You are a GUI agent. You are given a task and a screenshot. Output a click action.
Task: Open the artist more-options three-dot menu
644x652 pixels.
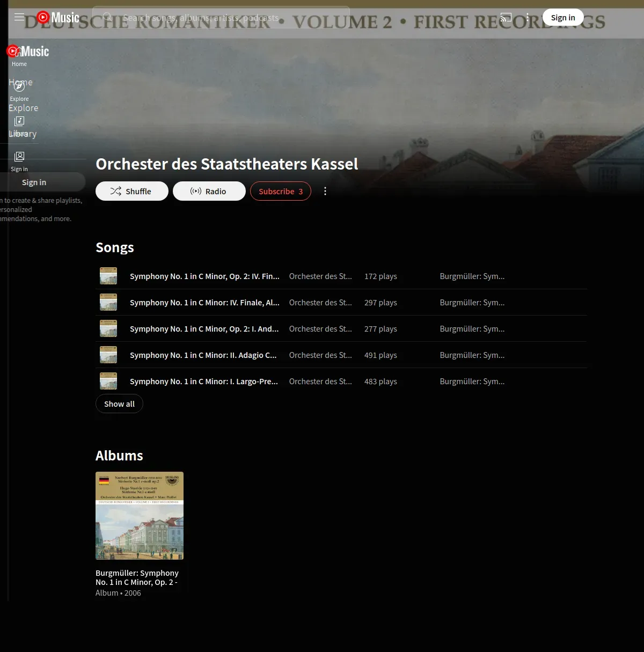[325, 191]
